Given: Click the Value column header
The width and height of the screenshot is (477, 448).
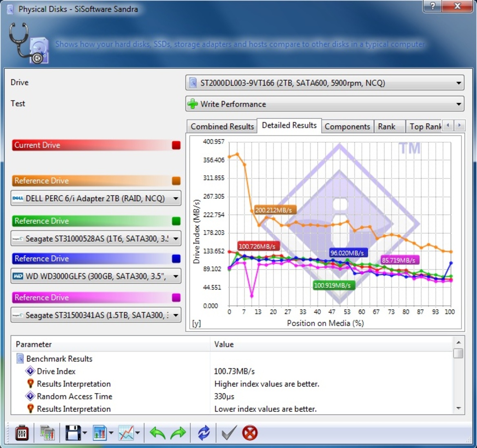Looking at the screenshot, I should 331,344.
